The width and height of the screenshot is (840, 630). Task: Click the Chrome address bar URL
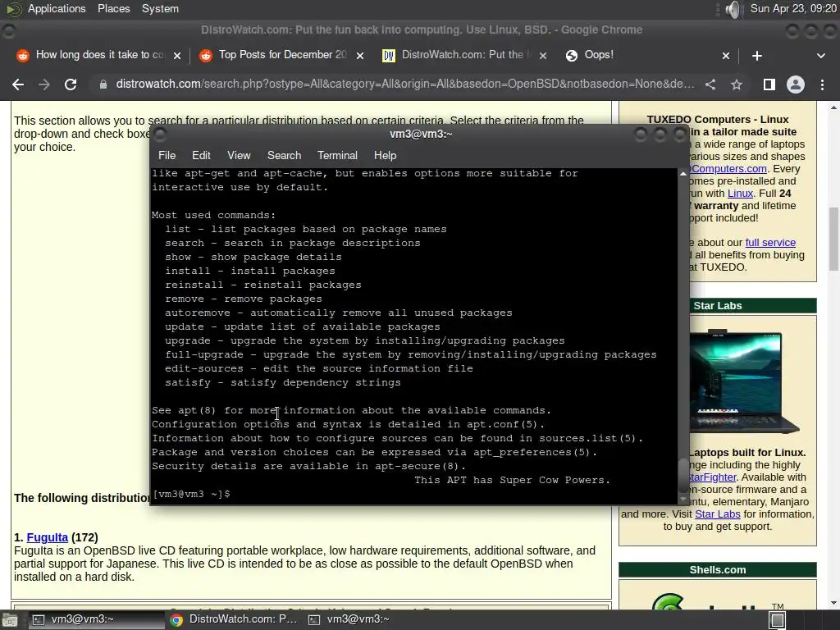[405, 84]
